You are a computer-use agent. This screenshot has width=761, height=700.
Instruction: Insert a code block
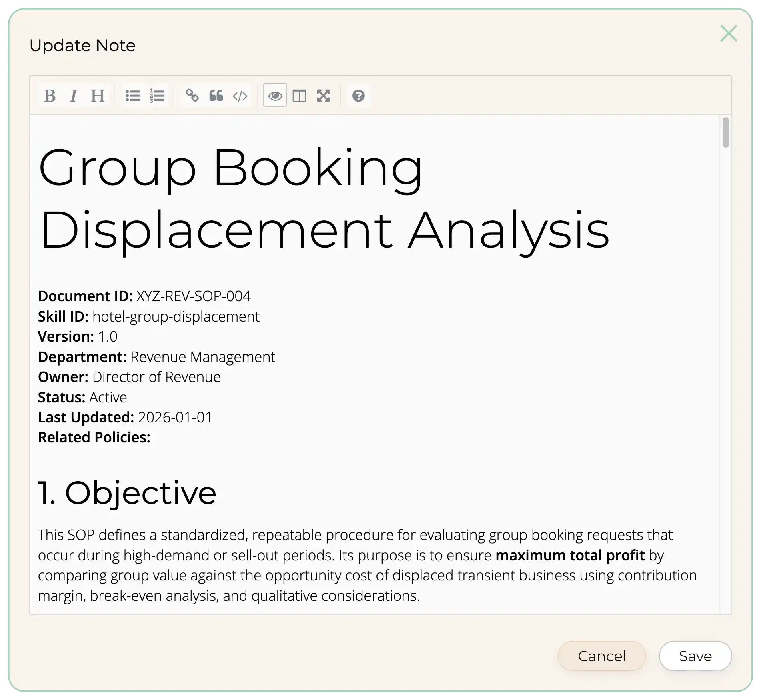(240, 96)
